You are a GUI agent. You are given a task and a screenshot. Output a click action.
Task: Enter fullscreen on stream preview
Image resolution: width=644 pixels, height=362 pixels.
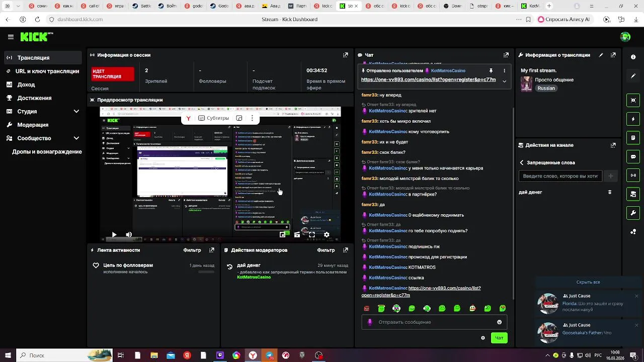click(x=312, y=234)
